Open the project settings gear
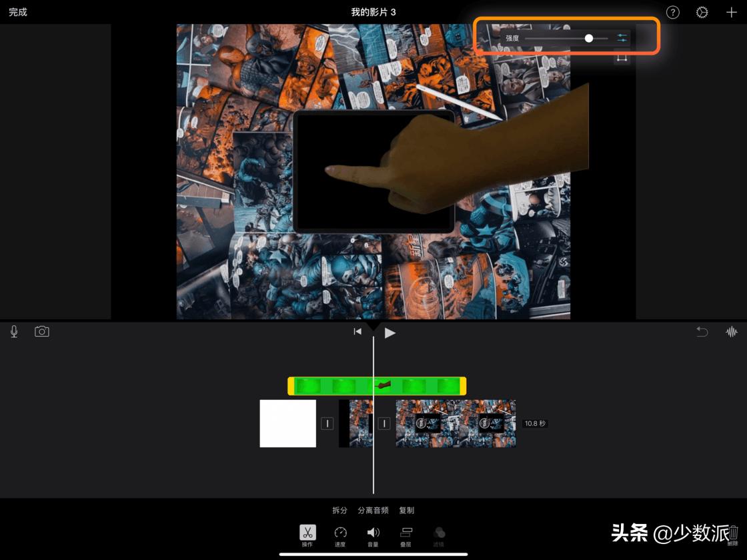 pos(702,12)
